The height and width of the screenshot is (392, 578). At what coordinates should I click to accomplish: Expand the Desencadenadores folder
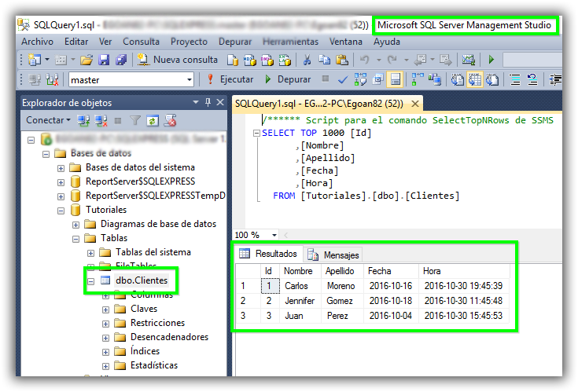pos(106,338)
